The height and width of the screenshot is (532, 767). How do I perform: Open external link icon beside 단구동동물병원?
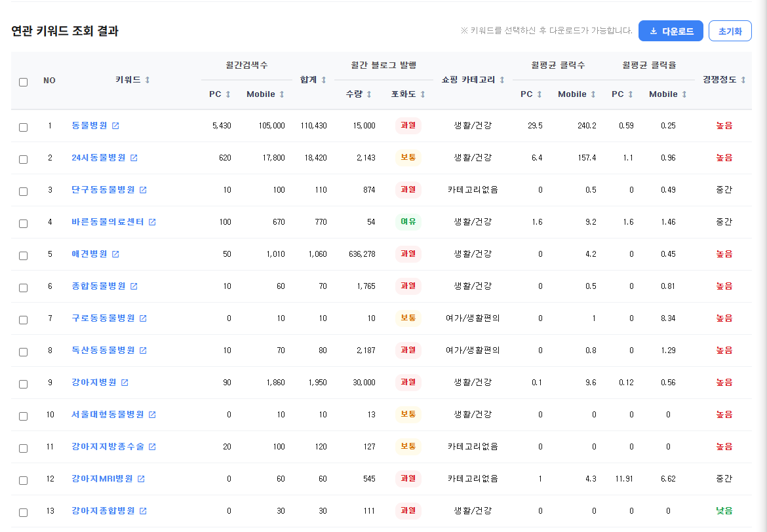143,190
